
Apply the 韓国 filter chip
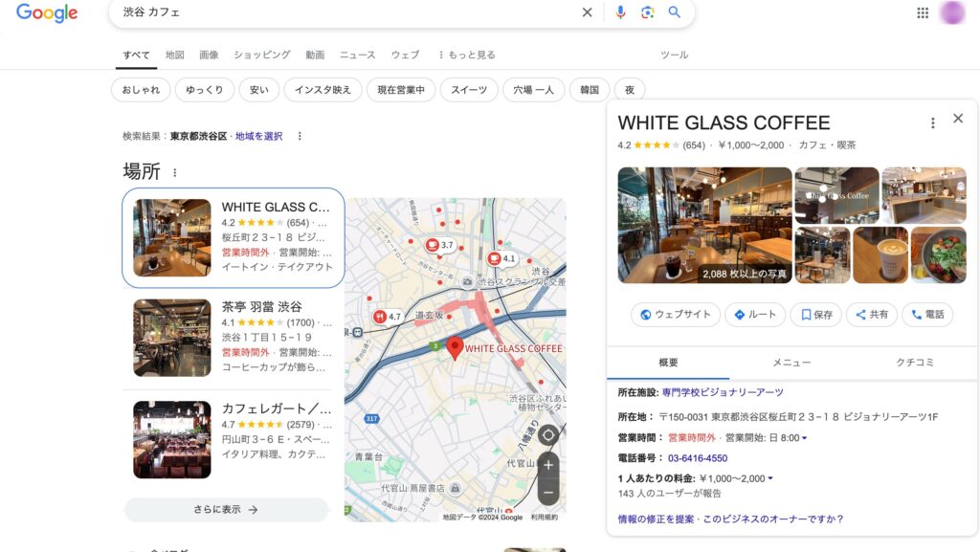(590, 90)
